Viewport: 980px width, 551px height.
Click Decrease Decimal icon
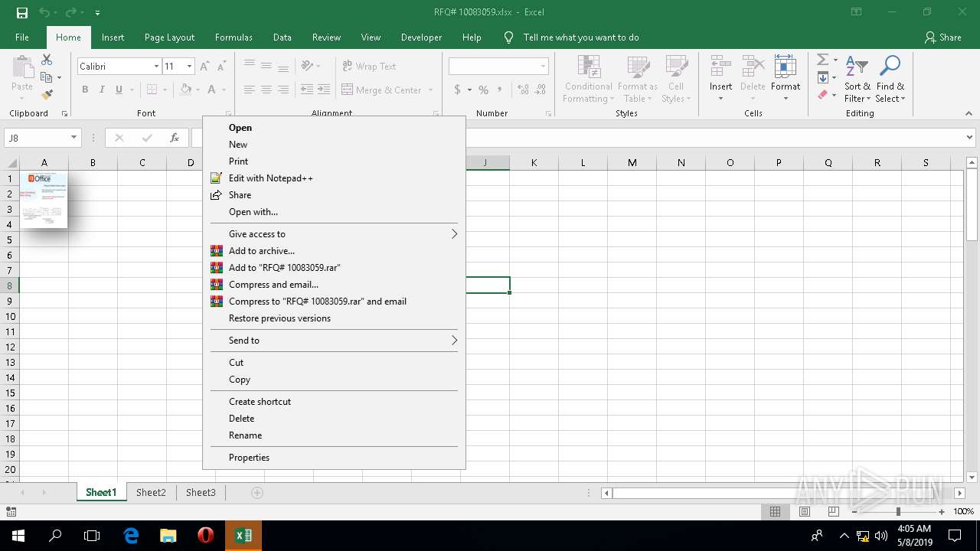(x=541, y=90)
